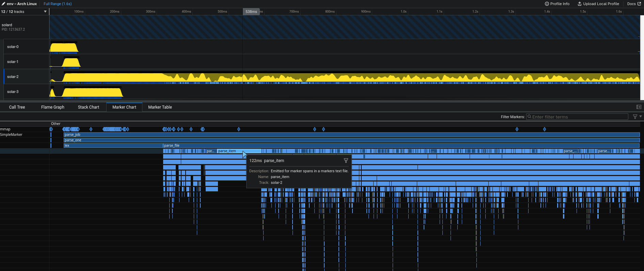Select the solar-2 thread track

pos(26,77)
